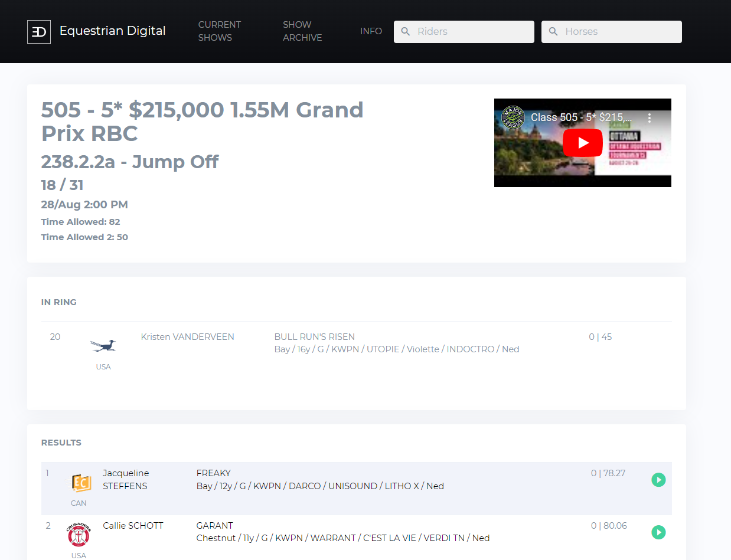Viewport: 731px width, 560px height.
Task: Open the YouTube video options menu dots
Action: click(x=650, y=117)
